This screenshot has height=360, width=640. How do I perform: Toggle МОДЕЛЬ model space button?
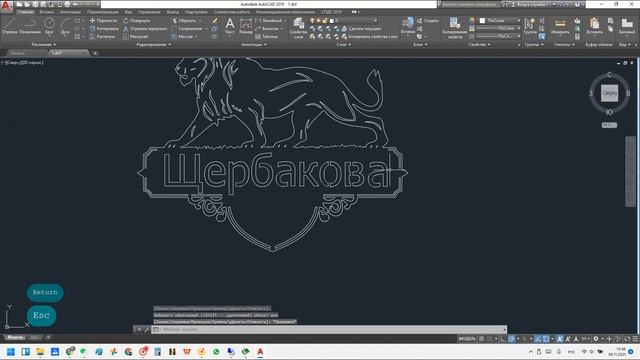point(467,339)
